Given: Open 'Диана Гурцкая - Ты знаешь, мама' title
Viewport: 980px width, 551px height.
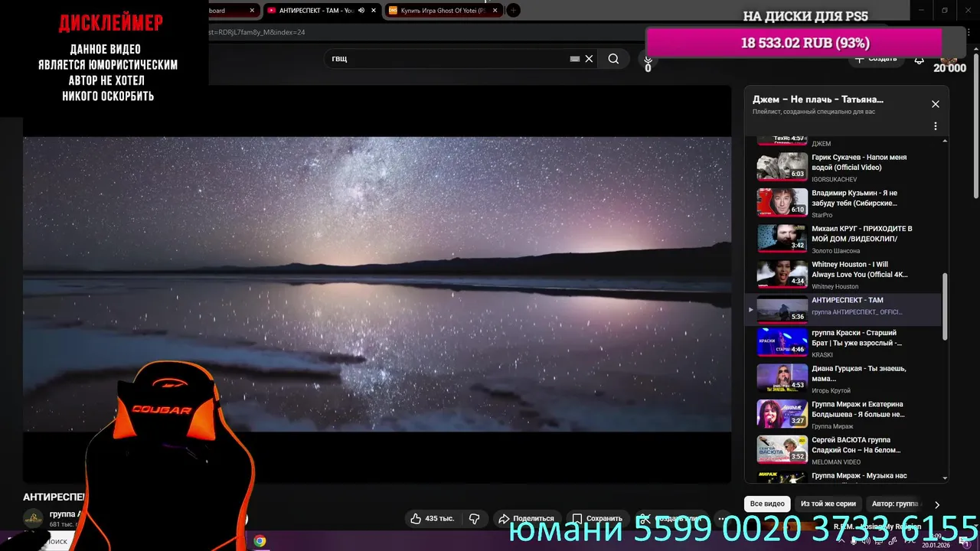Looking at the screenshot, I should coord(859,373).
